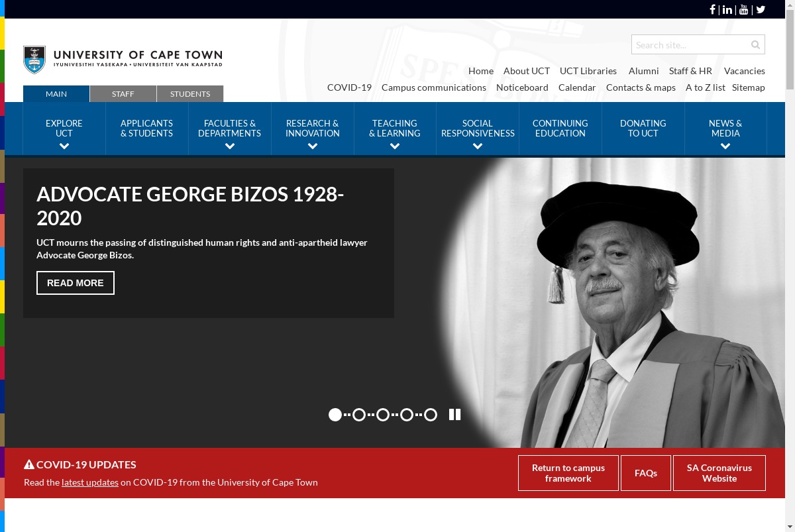Go to Home link
Viewport: 795px width, 532px height.
[481, 71]
